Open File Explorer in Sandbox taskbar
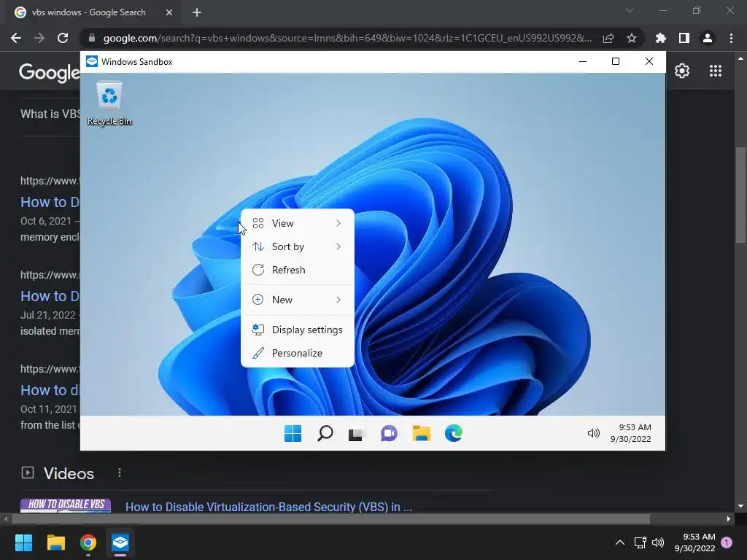The image size is (747, 560). tap(421, 433)
